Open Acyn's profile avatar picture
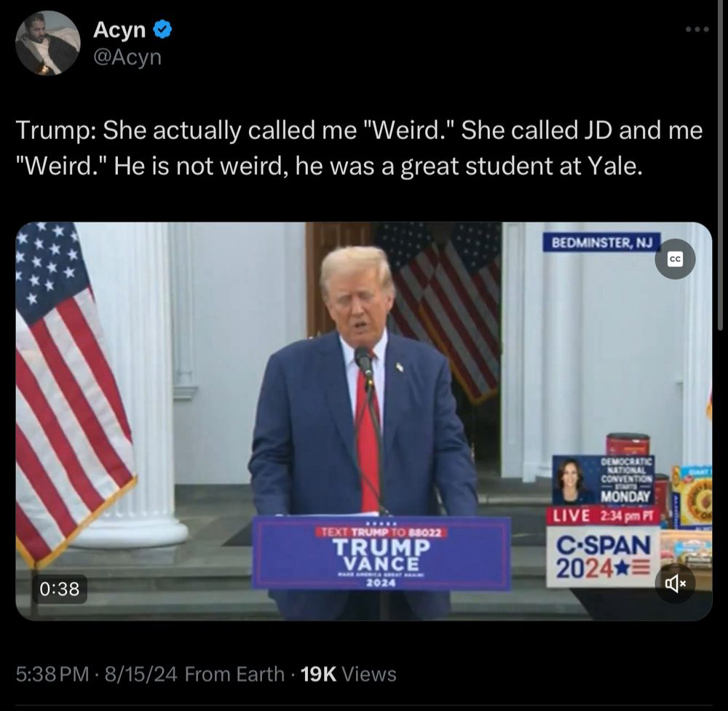The image size is (728, 711). (x=48, y=43)
